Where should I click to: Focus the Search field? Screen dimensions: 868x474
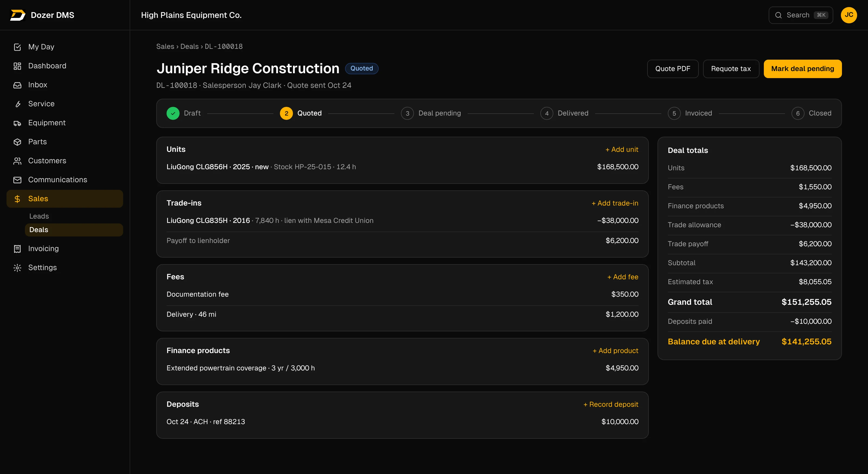[x=801, y=15]
